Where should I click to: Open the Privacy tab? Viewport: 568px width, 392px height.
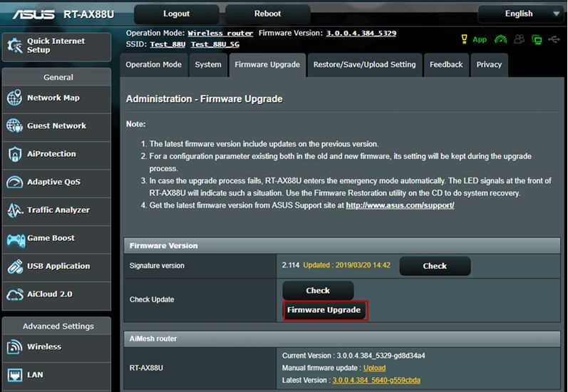click(x=489, y=65)
